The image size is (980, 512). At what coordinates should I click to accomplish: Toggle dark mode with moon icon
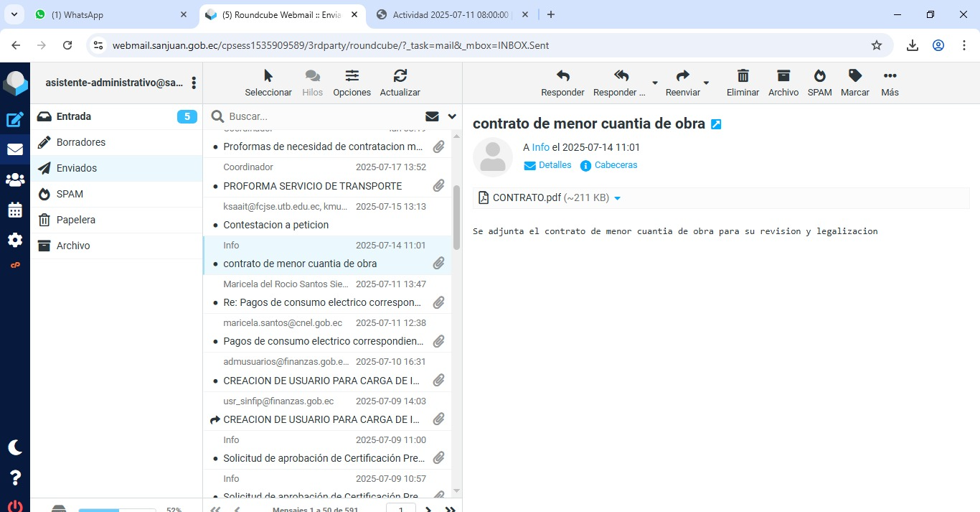coord(15,447)
